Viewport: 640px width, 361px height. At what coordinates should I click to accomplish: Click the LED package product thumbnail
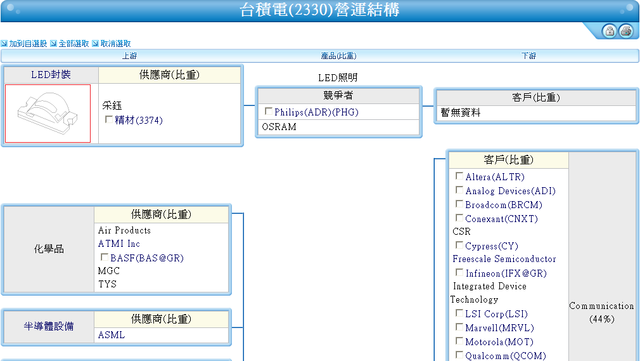pos(48,114)
